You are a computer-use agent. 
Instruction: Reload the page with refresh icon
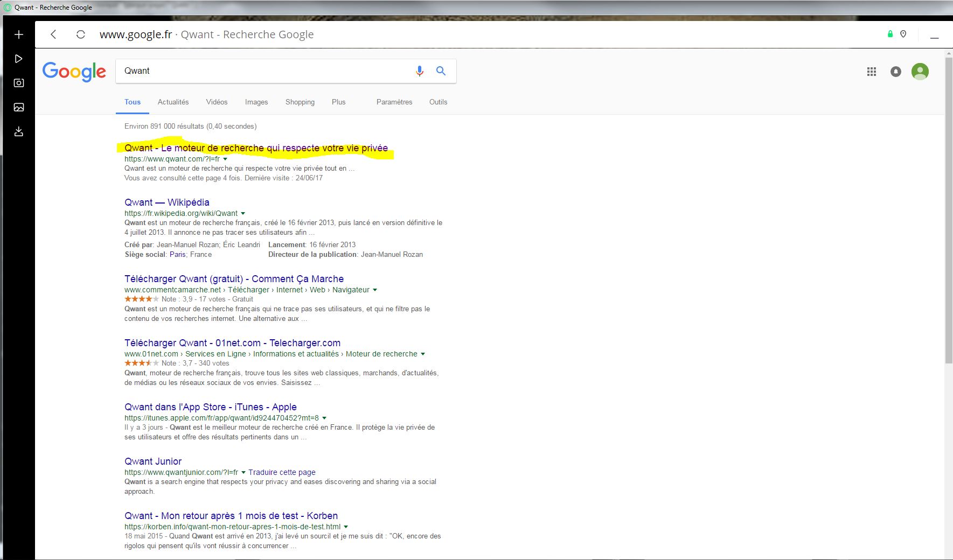coord(81,34)
